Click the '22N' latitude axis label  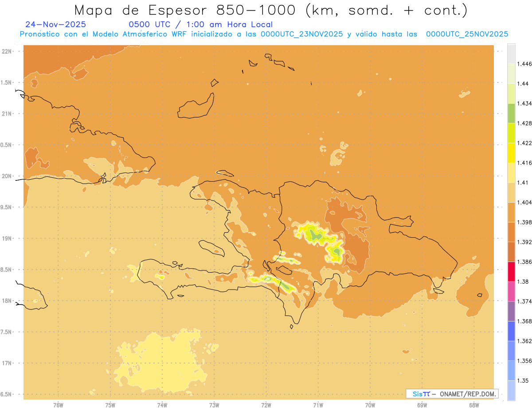[8, 51]
